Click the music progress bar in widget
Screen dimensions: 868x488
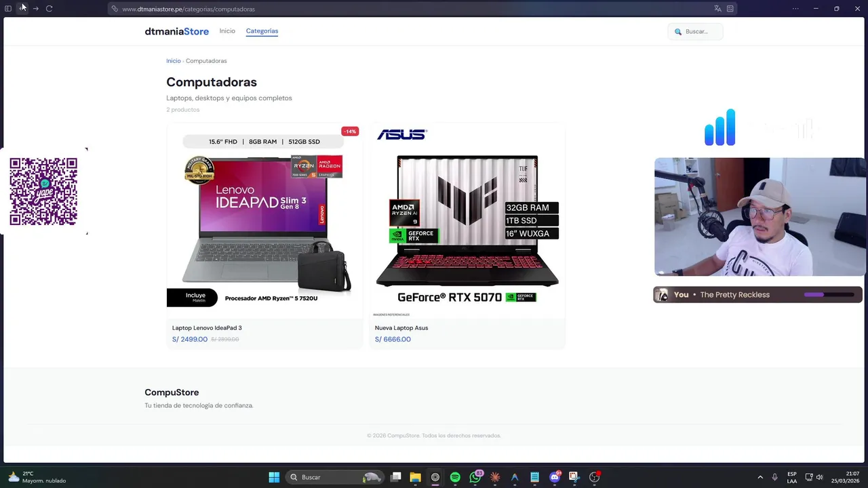[829, 295]
